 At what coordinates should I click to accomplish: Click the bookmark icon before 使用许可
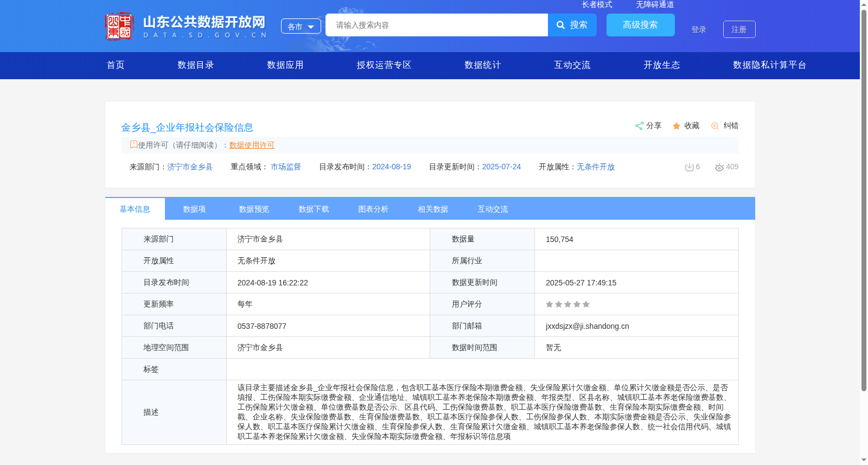pyautogui.click(x=133, y=144)
